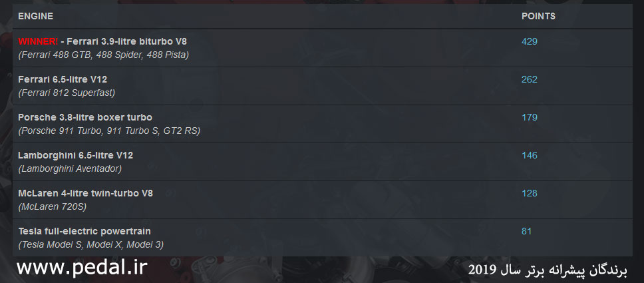This screenshot has height=283, width=644.
Task: Click the 429 points value
Action: tap(530, 41)
